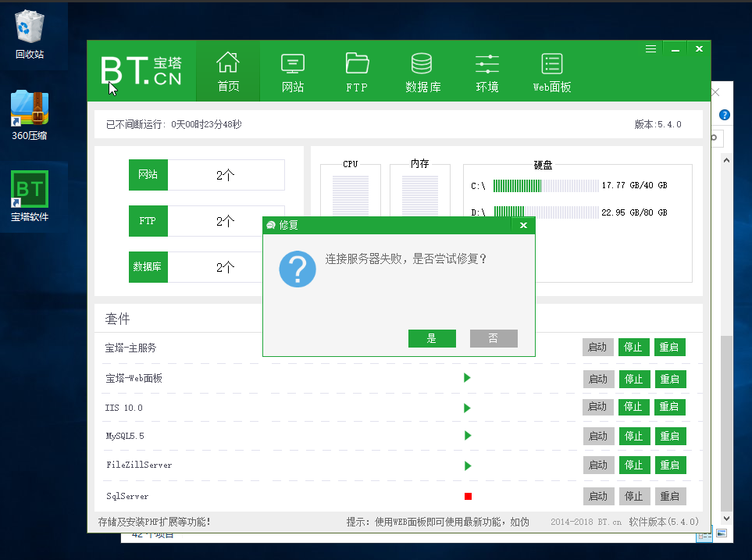Close the 修复 dialog
The width and height of the screenshot is (752, 560).
(x=523, y=225)
